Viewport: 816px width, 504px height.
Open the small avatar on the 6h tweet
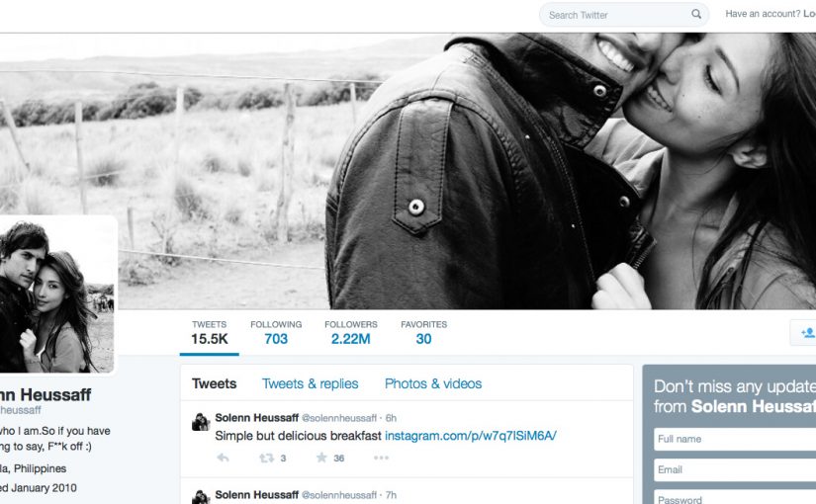[201, 422]
